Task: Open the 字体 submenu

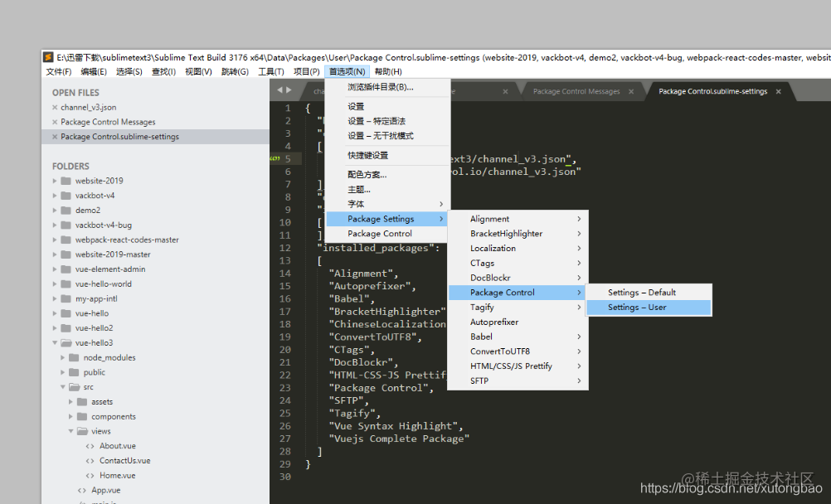Action: pos(387,204)
